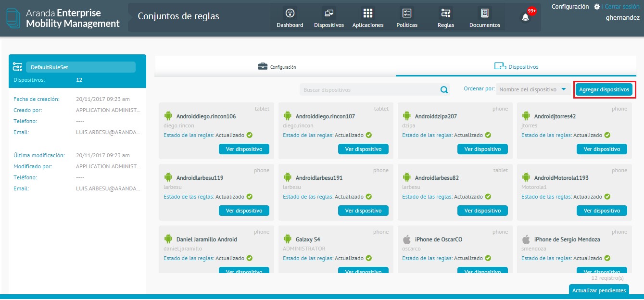Open the Dashboard icon in the top navigation

coord(290,13)
